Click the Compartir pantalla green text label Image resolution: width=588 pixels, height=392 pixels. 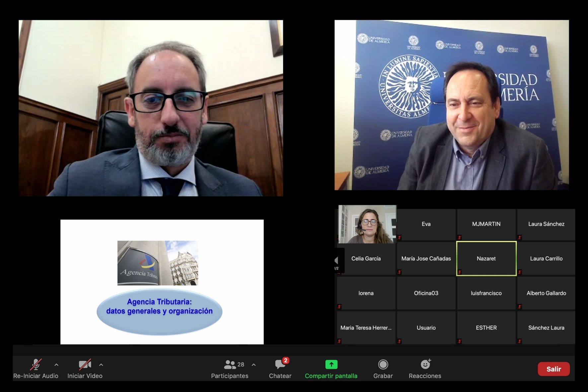pos(331,376)
